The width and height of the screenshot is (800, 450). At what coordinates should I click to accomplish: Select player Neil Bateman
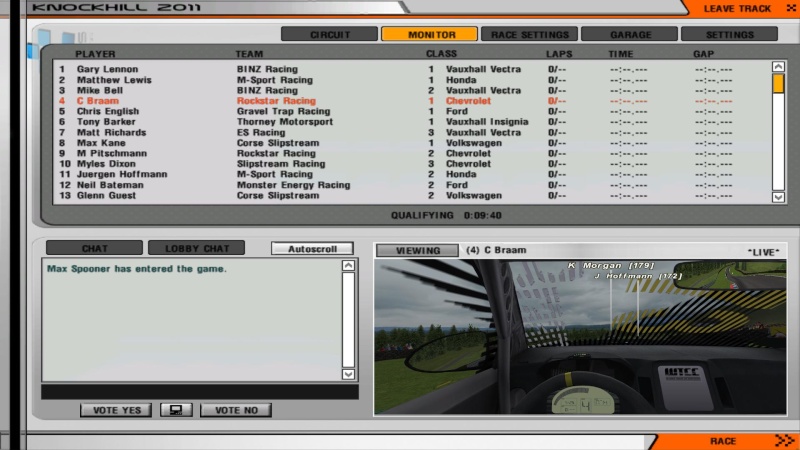click(110, 185)
